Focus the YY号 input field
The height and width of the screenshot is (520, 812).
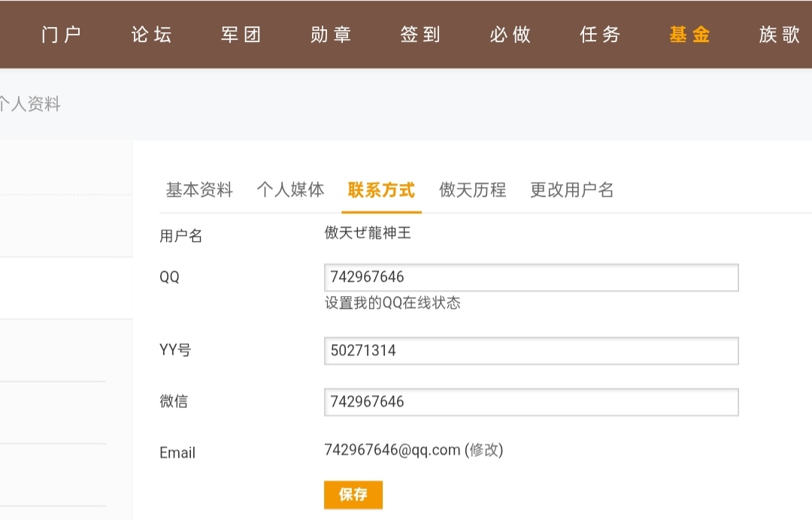[x=531, y=351]
